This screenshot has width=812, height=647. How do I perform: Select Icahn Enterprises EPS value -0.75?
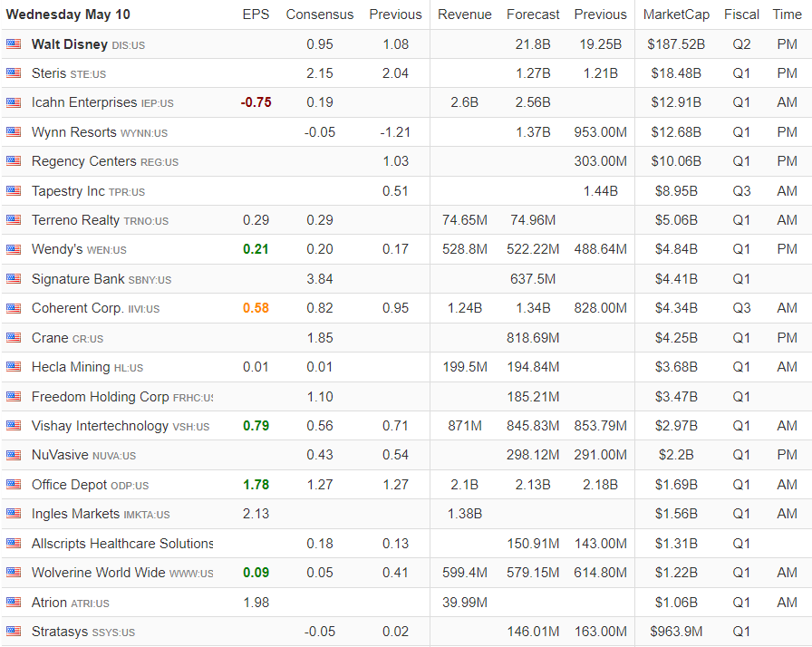(256, 102)
